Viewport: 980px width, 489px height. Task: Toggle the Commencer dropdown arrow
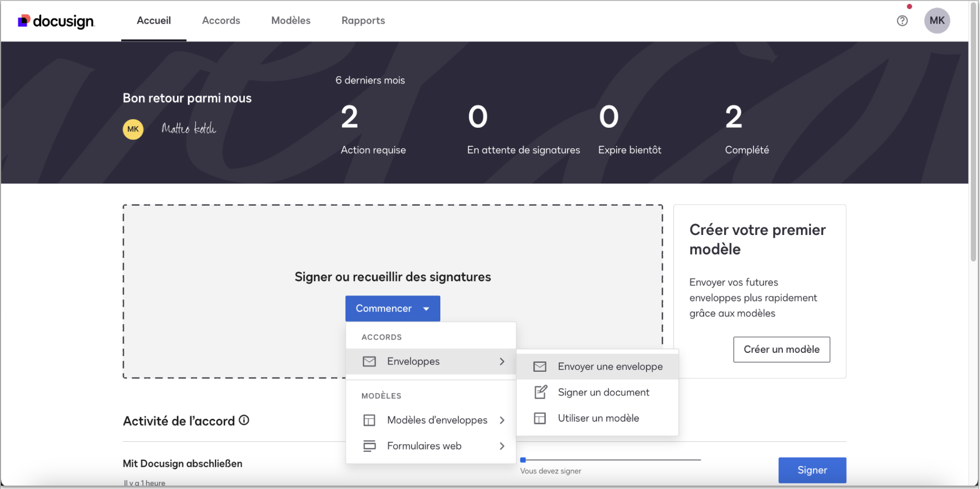click(x=426, y=309)
